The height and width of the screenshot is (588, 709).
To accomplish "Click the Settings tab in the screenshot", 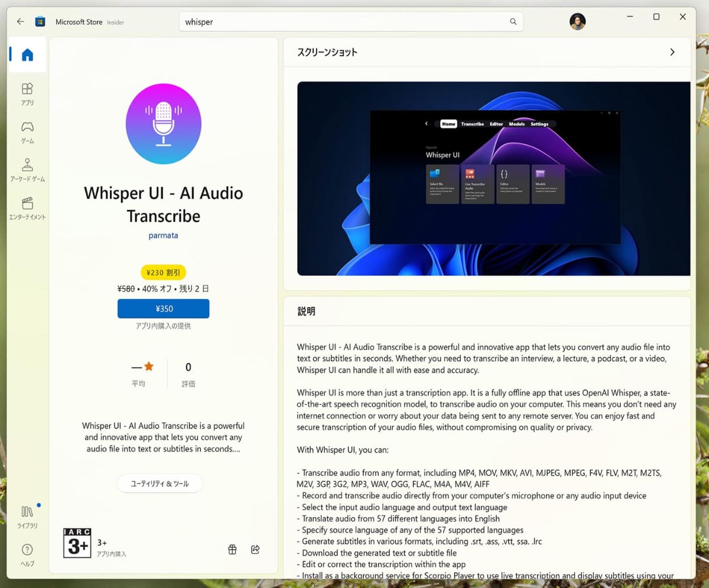I will coord(539,124).
